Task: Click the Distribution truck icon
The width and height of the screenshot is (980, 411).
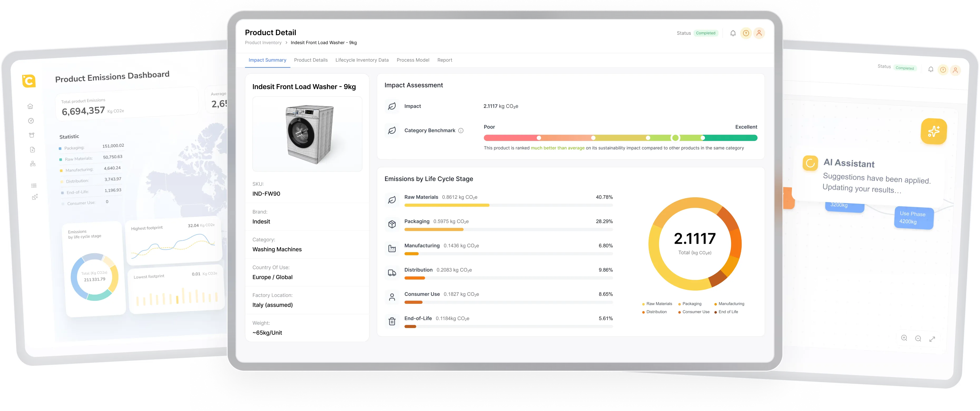Action: 392,273
